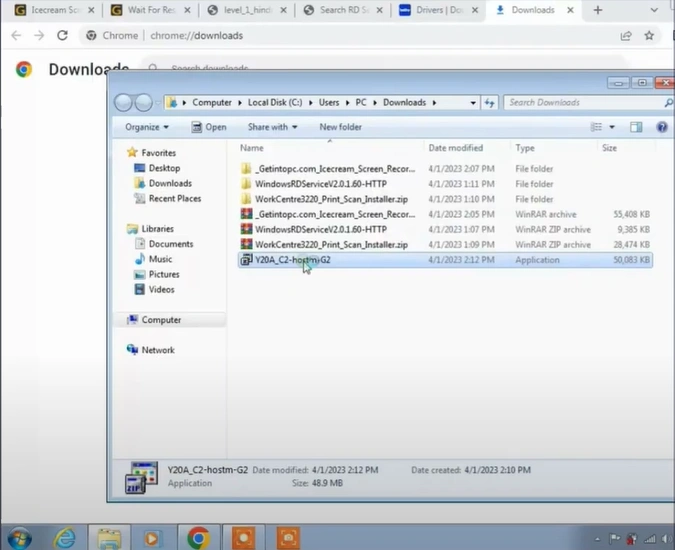Expand the Organize dropdown menu
The image size is (675, 550).
click(x=147, y=127)
